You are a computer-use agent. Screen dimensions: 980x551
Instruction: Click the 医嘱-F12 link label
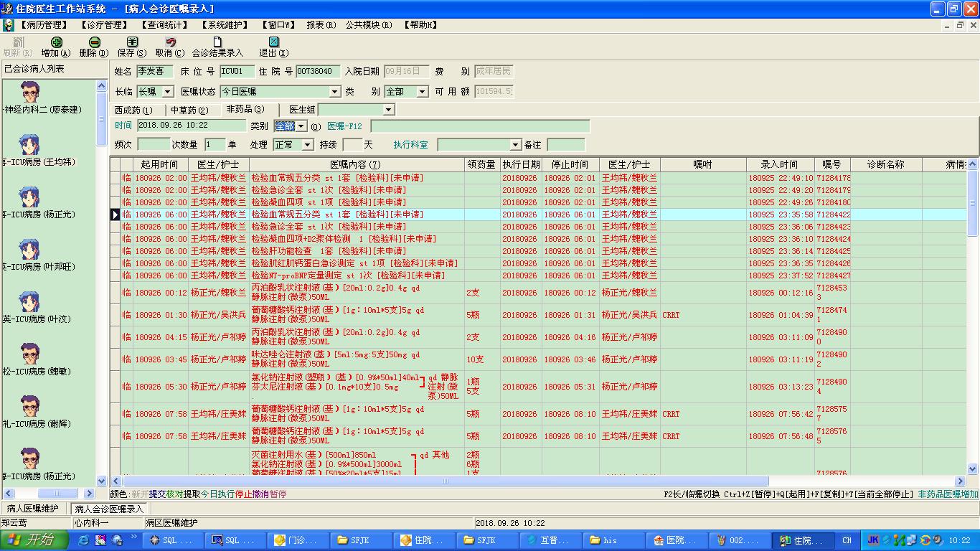click(x=345, y=126)
